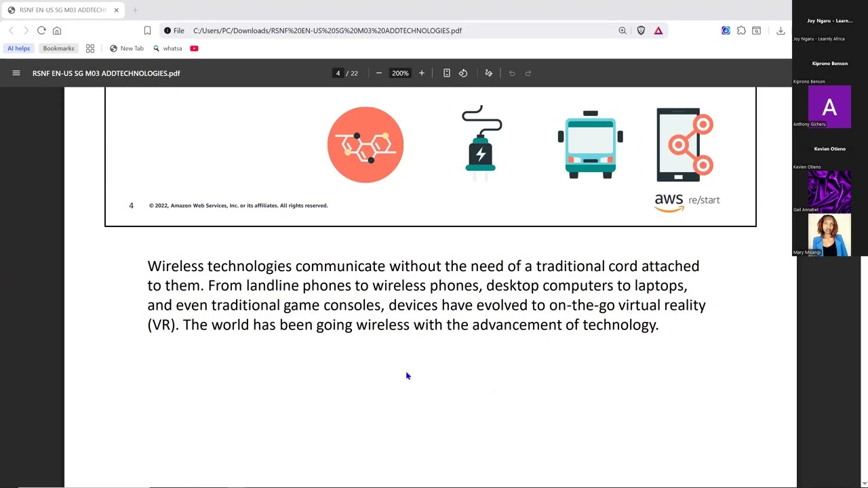Select Joy Ngaru participant tile

coord(829,21)
